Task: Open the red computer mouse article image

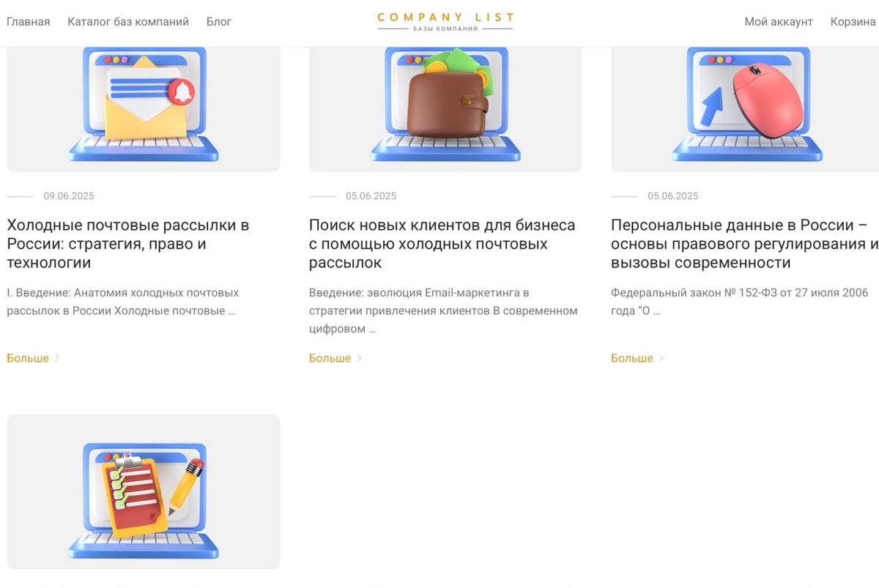Action: click(745, 109)
